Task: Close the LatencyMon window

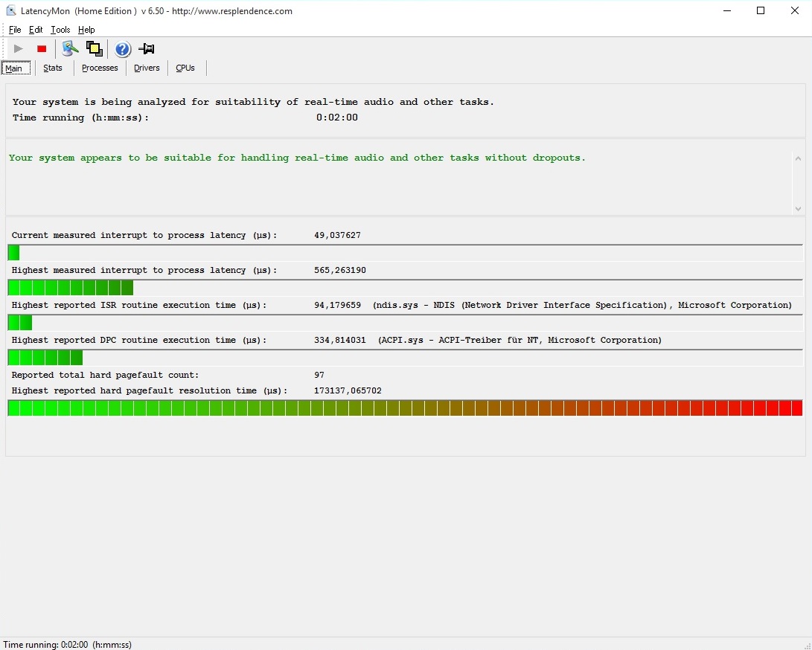Action: (795, 11)
